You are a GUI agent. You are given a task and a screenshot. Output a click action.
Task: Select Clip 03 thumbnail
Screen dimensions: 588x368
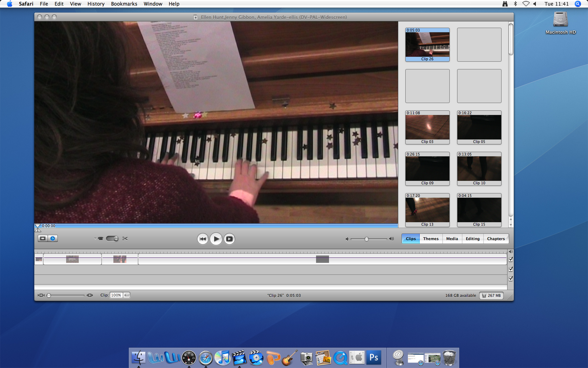coord(427,127)
